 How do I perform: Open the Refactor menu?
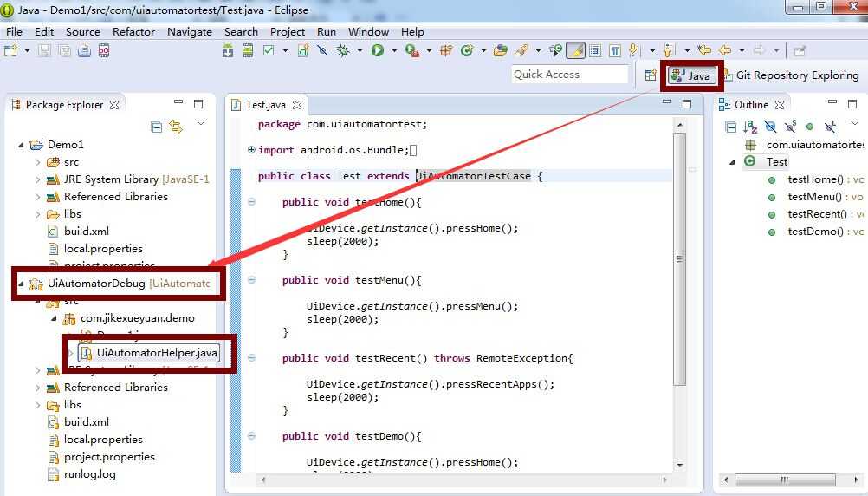134,31
